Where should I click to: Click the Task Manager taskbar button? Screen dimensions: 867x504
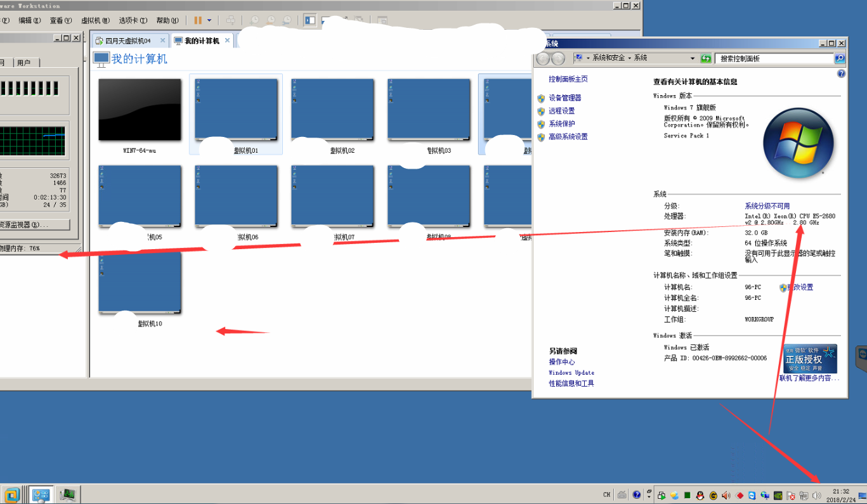67,495
